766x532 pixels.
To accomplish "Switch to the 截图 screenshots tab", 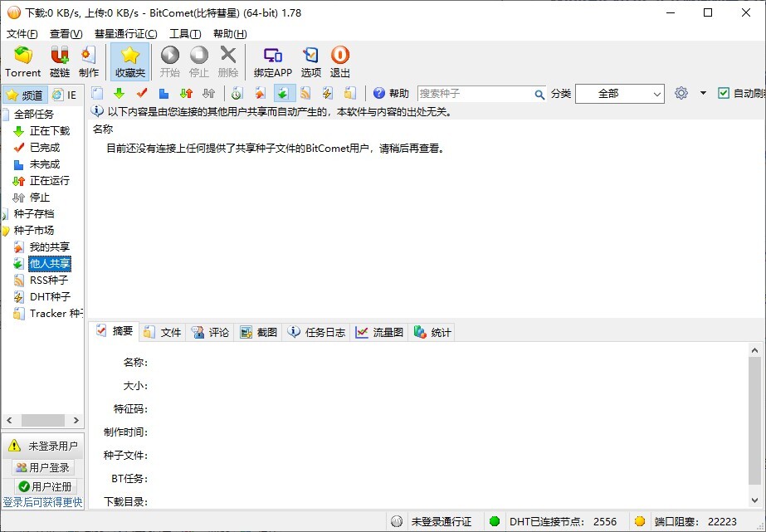I will 258,333.
